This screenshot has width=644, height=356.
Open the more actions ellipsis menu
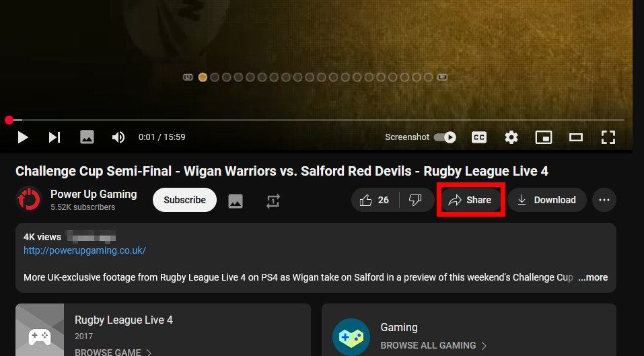pyautogui.click(x=604, y=200)
